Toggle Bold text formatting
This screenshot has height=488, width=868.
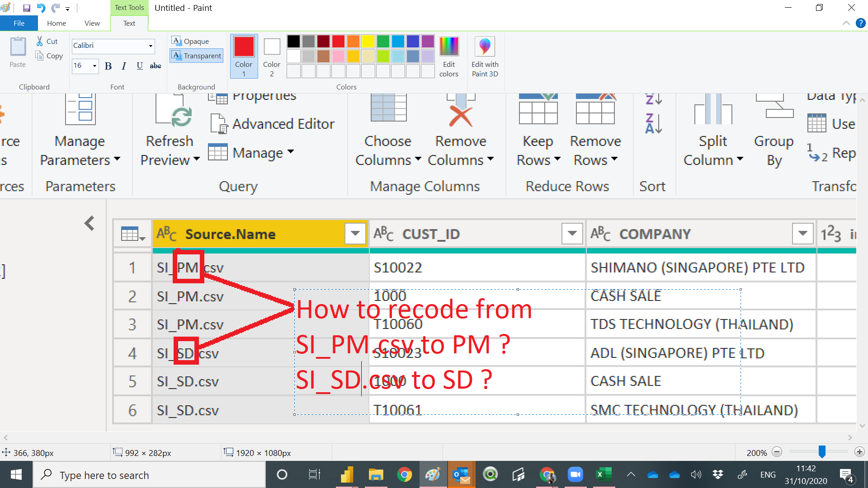[x=108, y=66]
